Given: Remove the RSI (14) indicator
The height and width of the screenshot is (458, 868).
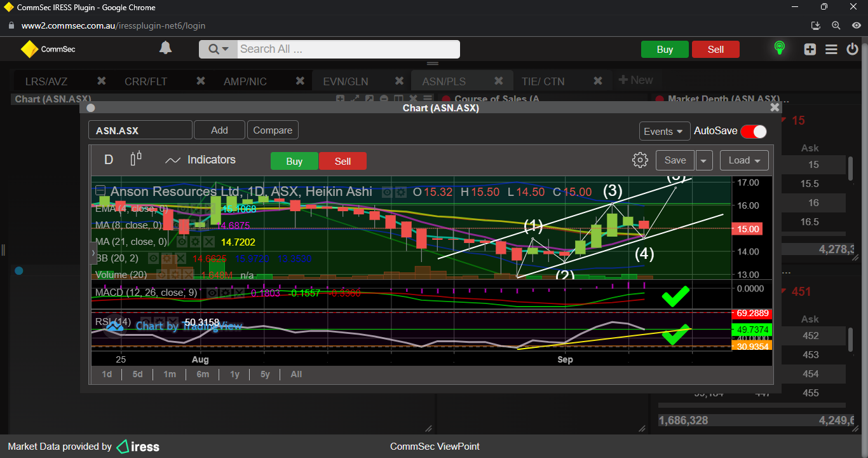Looking at the screenshot, I should click(x=173, y=323).
